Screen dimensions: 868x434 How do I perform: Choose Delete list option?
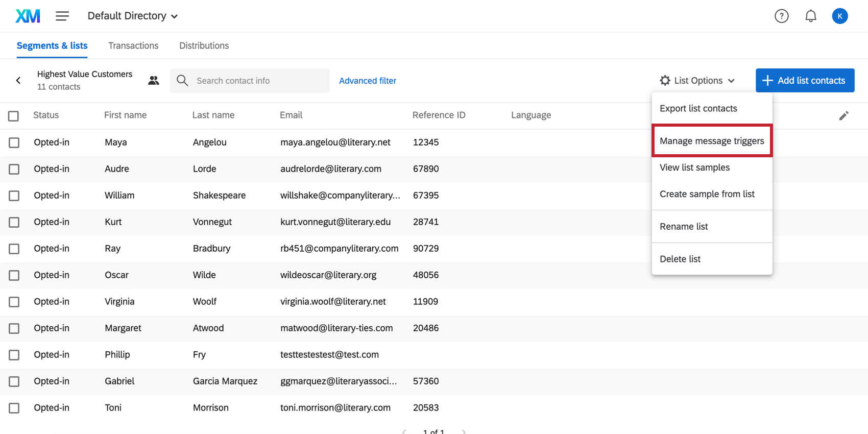click(712, 259)
